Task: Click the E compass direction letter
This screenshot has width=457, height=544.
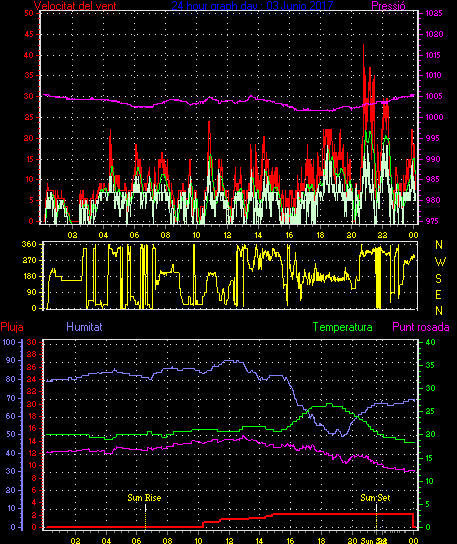Action: click(438, 295)
